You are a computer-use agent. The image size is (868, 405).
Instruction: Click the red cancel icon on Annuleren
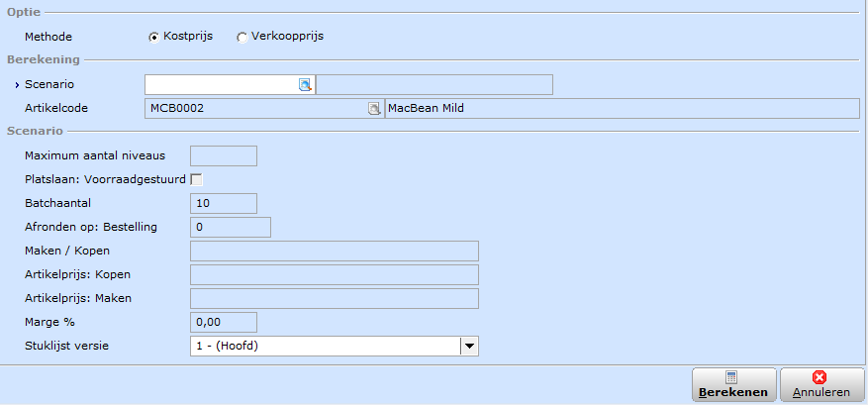pyautogui.click(x=820, y=378)
